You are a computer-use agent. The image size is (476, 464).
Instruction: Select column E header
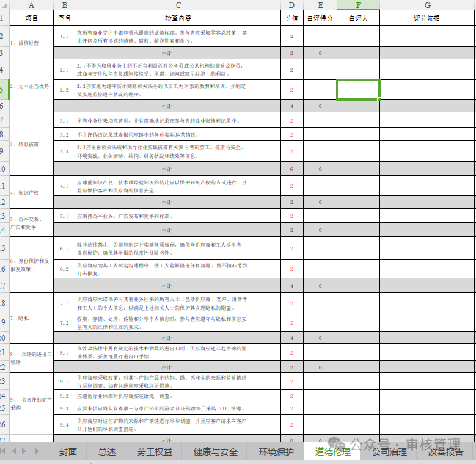coord(321,5)
